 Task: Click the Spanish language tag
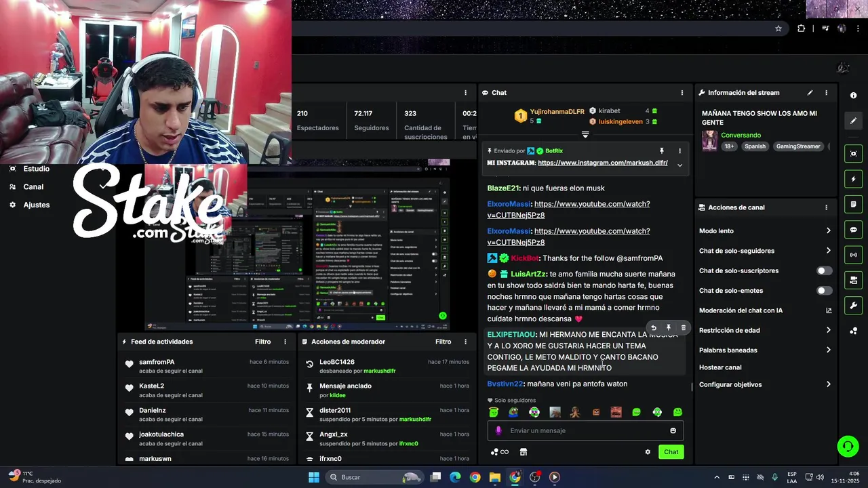click(x=755, y=146)
